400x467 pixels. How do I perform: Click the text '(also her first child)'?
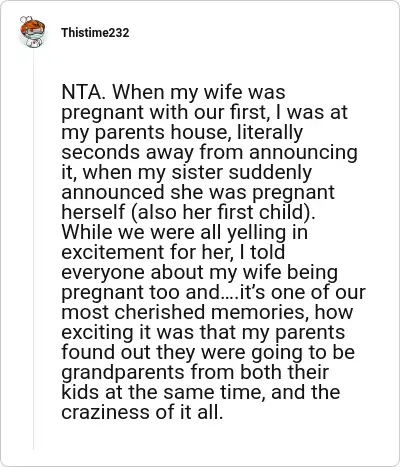(223, 212)
